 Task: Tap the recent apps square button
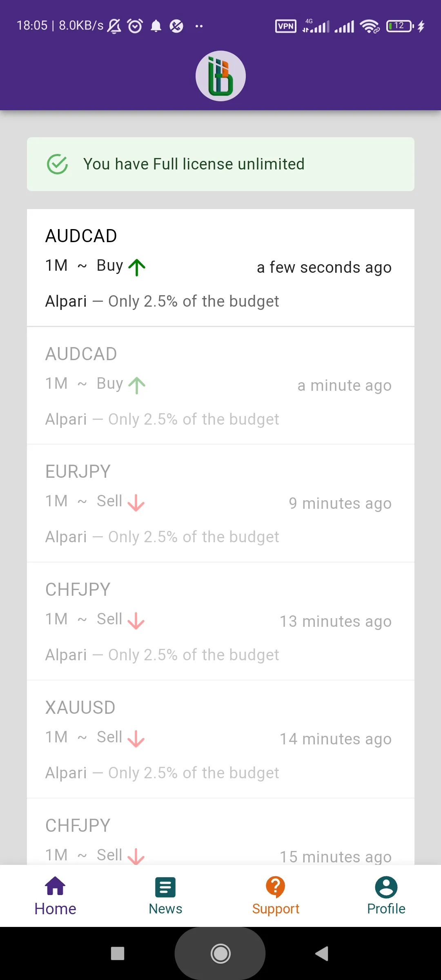coord(118,953)
